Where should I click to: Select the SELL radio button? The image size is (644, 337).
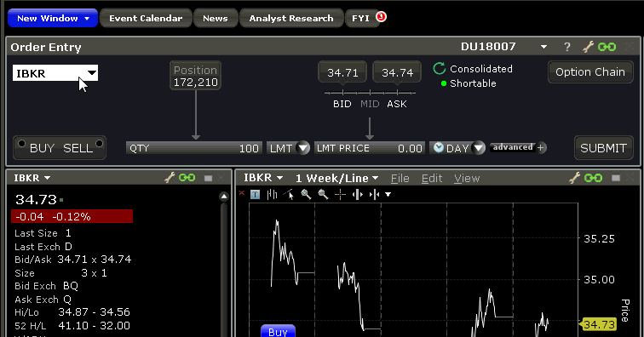click(x=99, y=144)
